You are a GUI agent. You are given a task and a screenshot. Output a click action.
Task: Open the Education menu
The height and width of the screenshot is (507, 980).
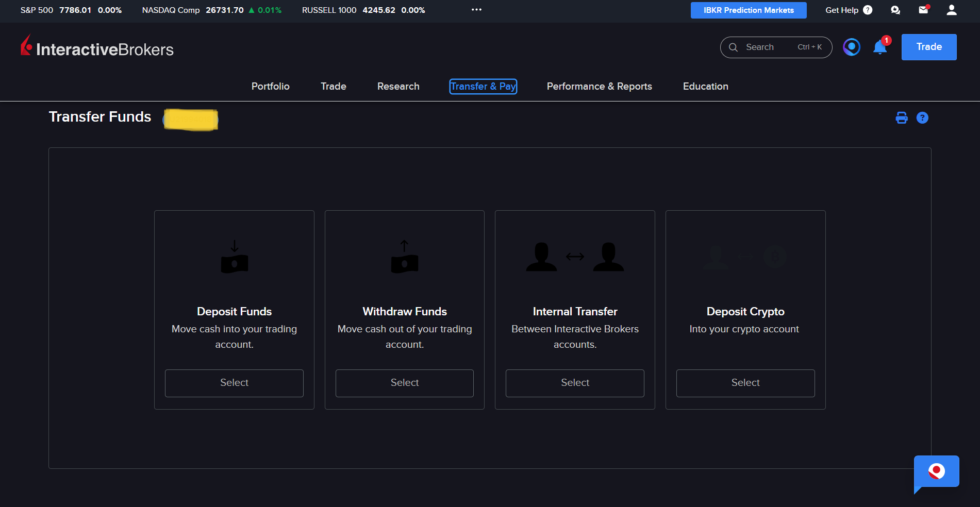pyautogui.click(x=706, y=86)
